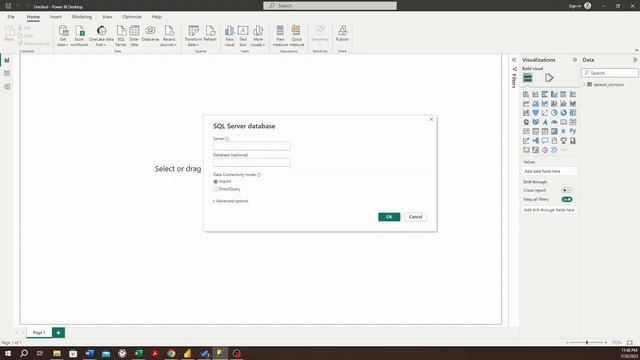
Task: Expand the dataset_olympics table
Action: (584, 85)
